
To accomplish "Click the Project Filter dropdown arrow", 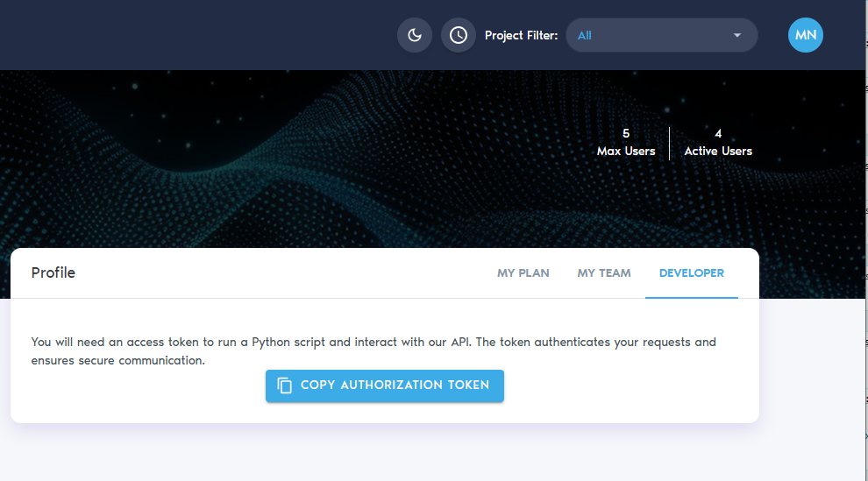I will coord(736,35).
